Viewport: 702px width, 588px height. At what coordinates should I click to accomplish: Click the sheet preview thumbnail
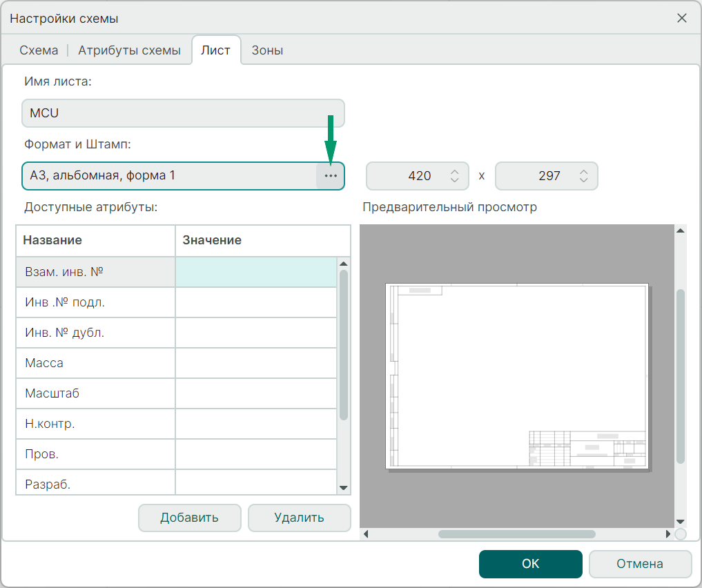[x=516, y=375]
